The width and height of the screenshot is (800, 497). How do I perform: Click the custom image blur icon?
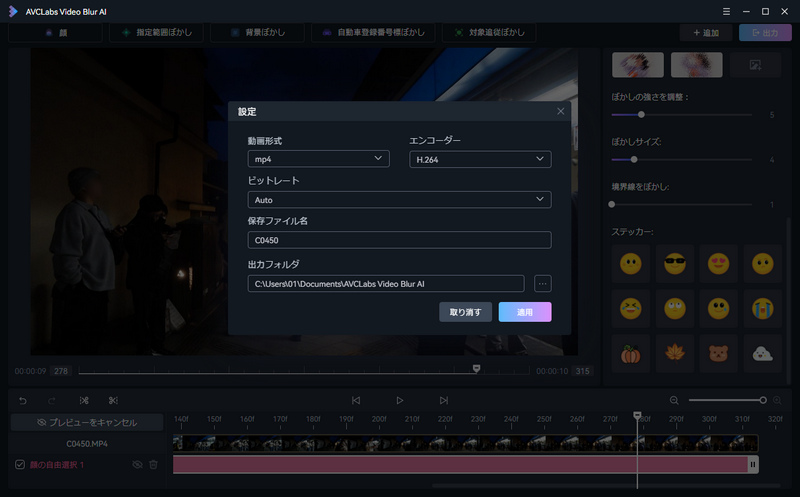click(755, 65)
